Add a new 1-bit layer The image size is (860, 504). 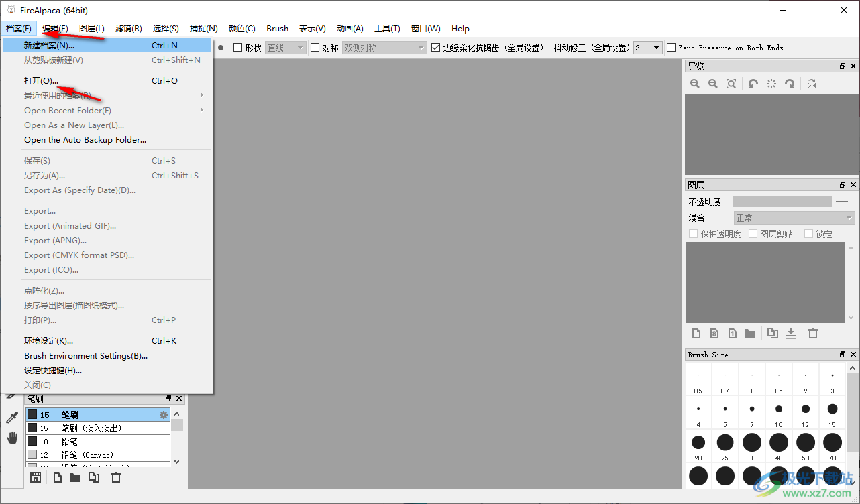click(733, 333)
